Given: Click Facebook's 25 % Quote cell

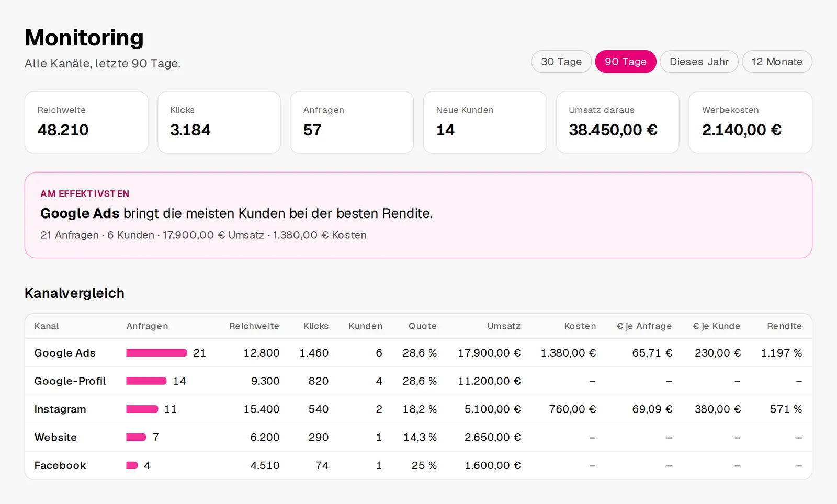Looking at the screenshot, I should (424, 465).
